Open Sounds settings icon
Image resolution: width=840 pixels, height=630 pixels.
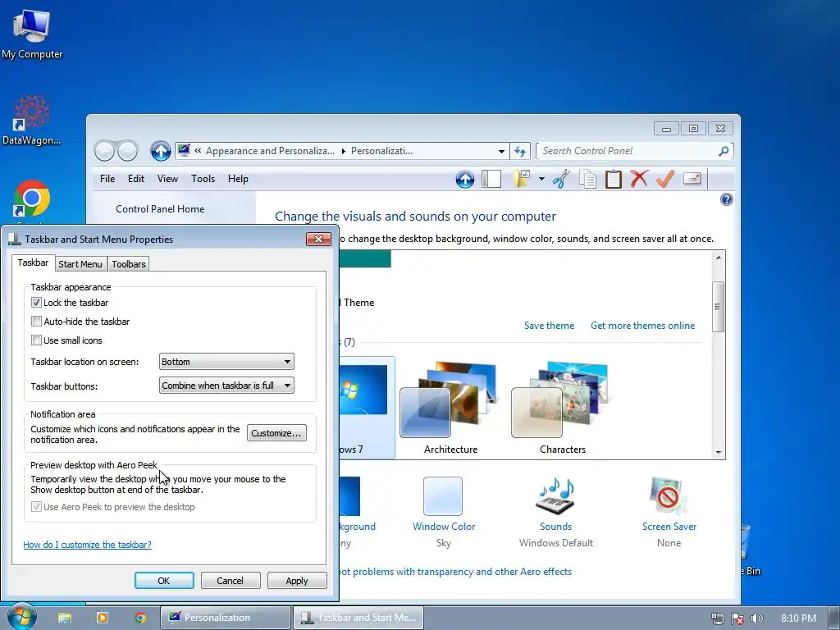(555, 496)
